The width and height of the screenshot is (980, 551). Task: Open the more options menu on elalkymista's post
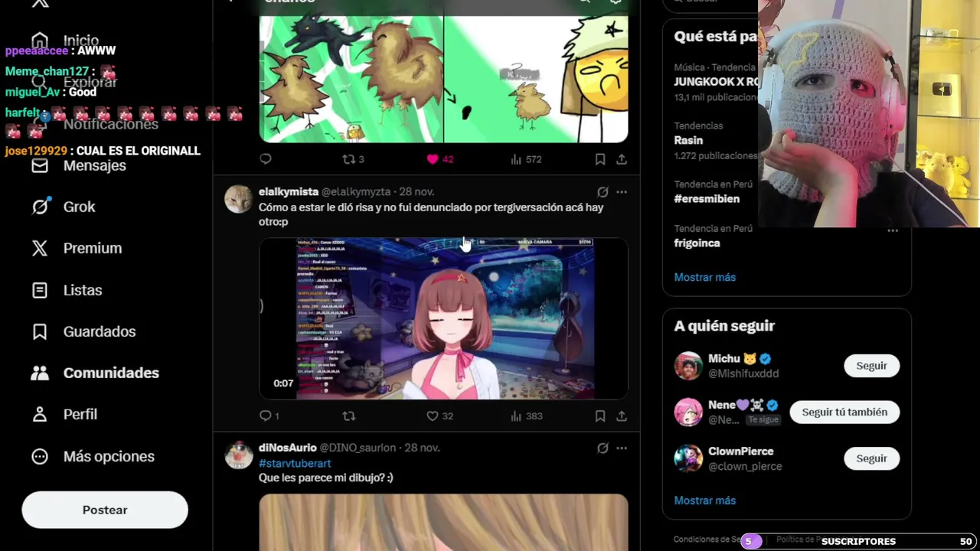[x=622, y=192]
